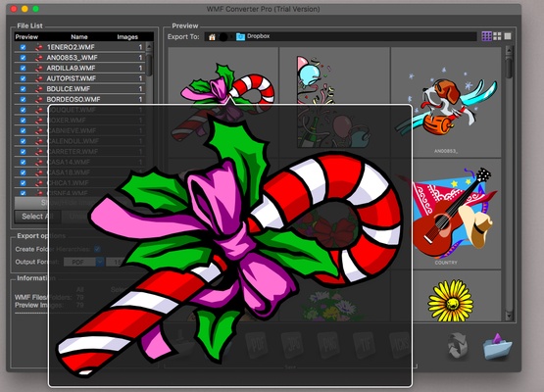
Task: Click the WMF file icon beside AUTOPIST.WMF
Action: (38, 78)
